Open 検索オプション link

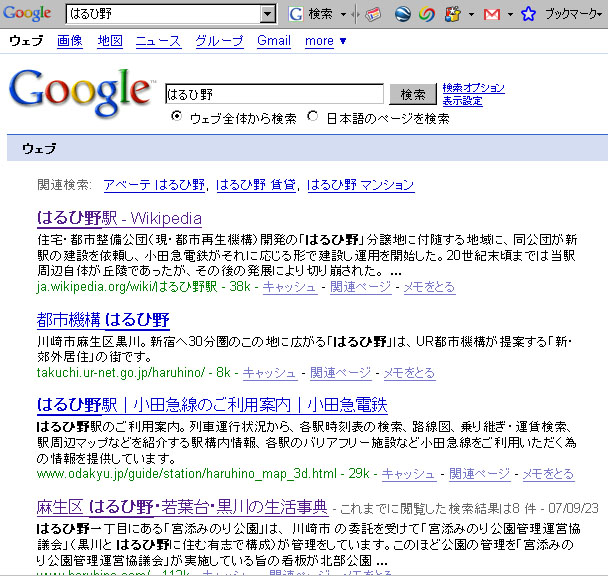pyautogui.click(x=473, y=88)
